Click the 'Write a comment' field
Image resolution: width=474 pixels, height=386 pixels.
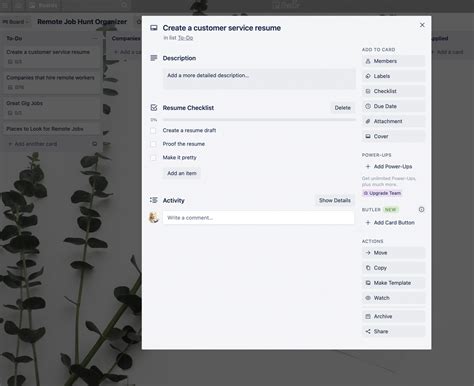[x=258, y=218]
